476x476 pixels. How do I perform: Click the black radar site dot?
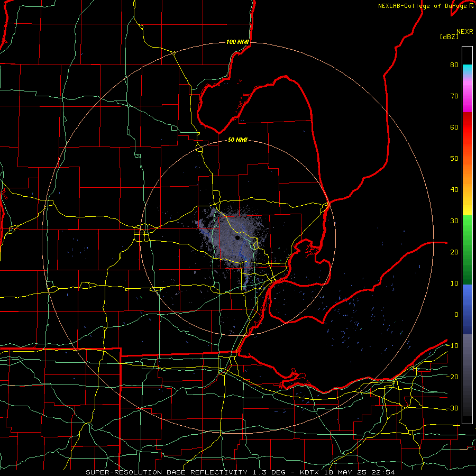pyautogui.click(x=237, y=237)
